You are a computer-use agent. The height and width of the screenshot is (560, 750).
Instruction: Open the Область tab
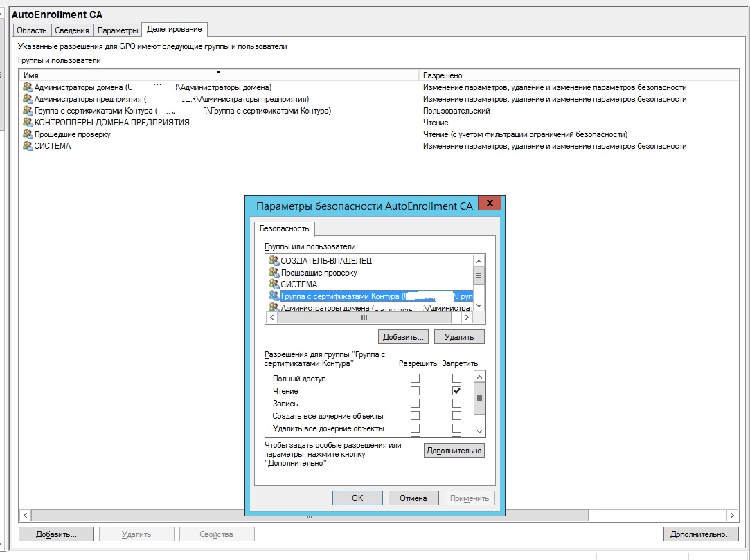(x=32, y=30)
